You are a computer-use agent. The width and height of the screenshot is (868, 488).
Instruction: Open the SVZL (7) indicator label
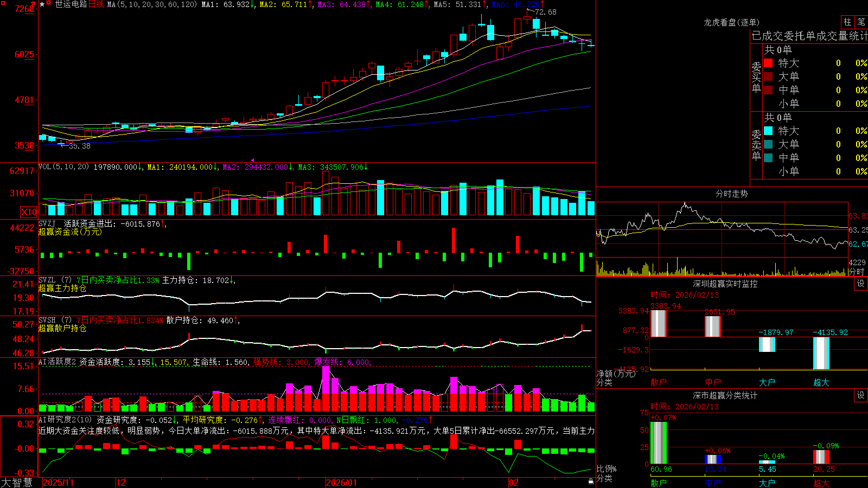55,280
